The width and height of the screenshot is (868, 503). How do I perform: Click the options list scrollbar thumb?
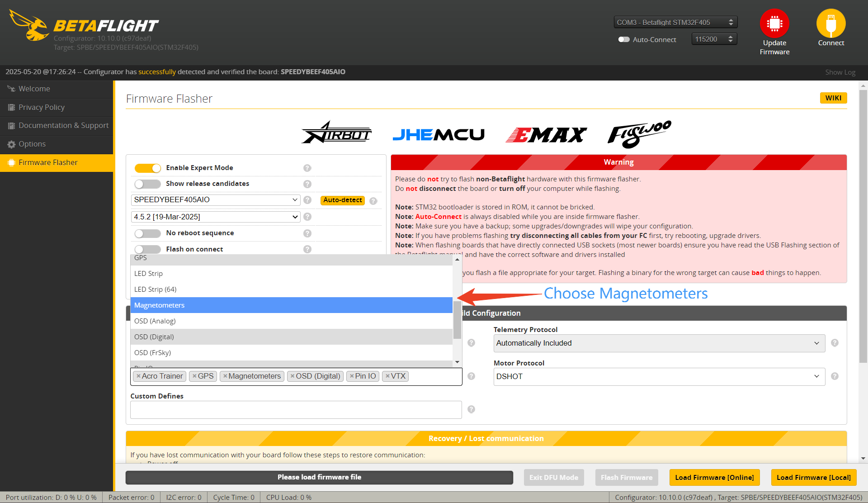(457, 320)
